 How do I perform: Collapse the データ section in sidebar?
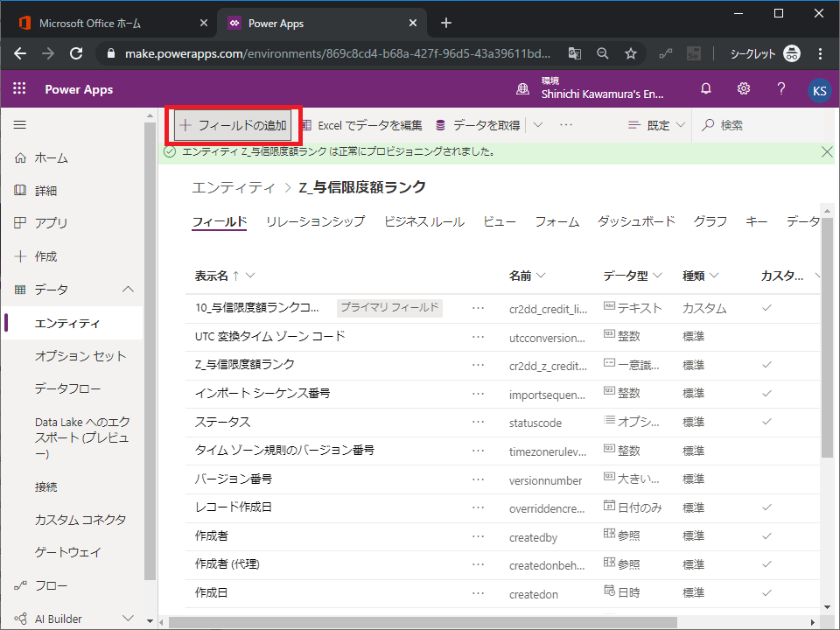point(128,290)
